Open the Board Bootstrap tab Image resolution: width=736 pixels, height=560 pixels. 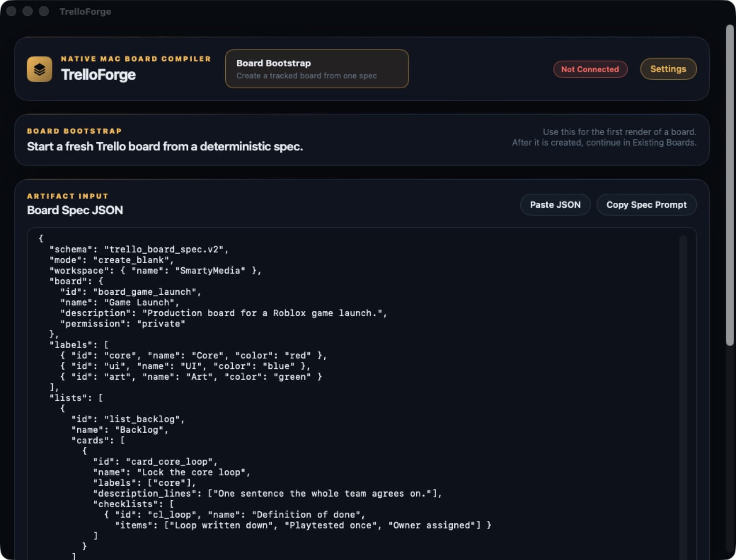click(316, 69)
